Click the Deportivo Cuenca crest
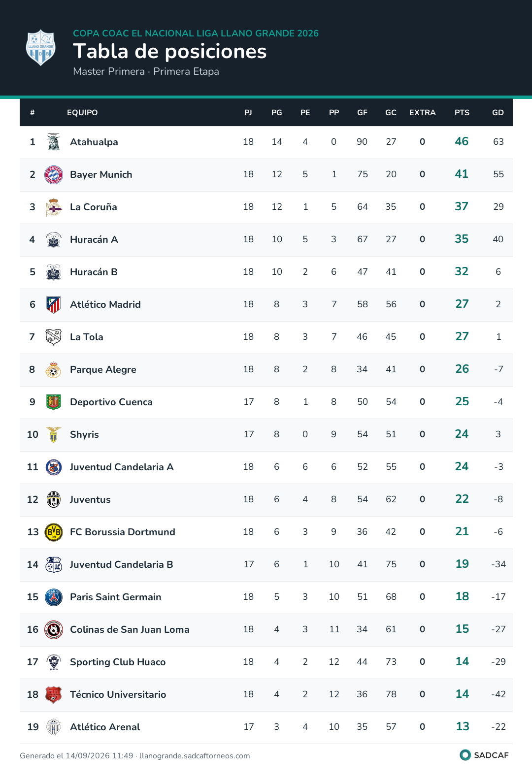This screenshot has height=781, width=532. pos(54,402)
